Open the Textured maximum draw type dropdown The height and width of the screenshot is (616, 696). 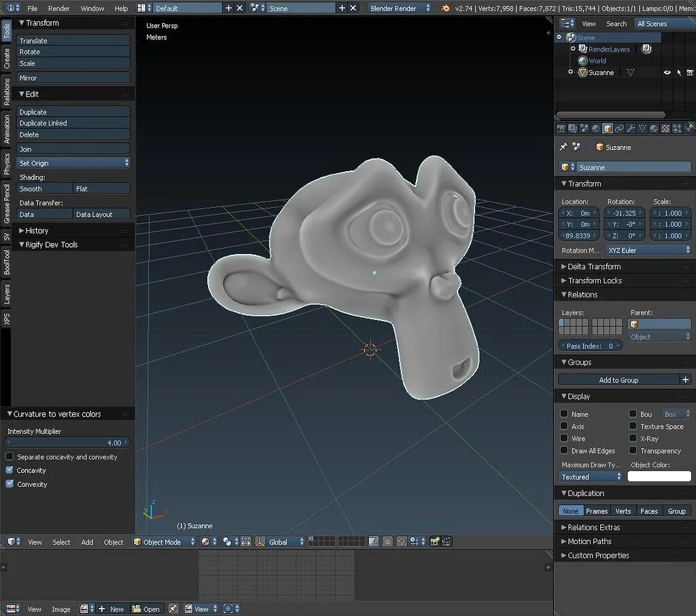tap(591, 477)
